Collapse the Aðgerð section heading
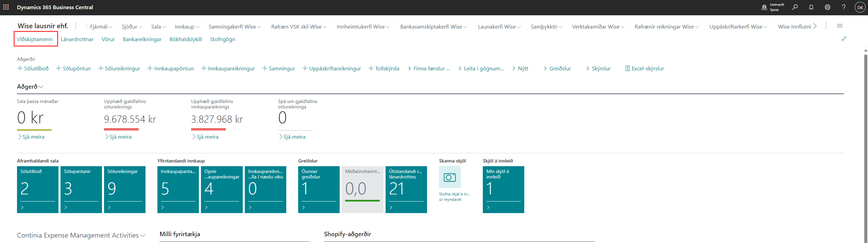Image resolution: width=868 pixels, height=243 pixels. click(x=30, y=87)
